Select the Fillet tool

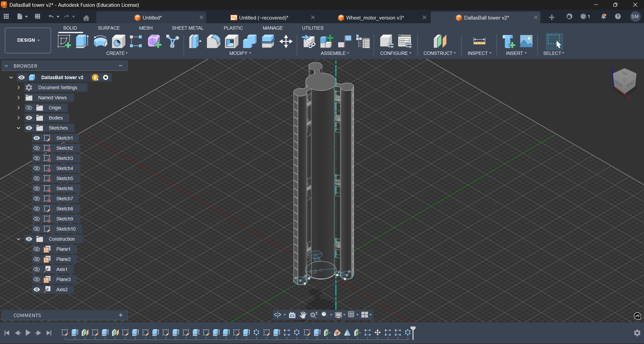(213, 41)
